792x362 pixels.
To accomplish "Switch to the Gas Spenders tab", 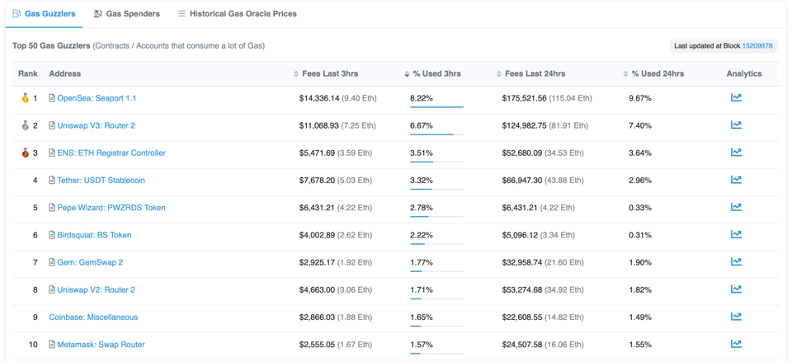I will tap(127, 14).
